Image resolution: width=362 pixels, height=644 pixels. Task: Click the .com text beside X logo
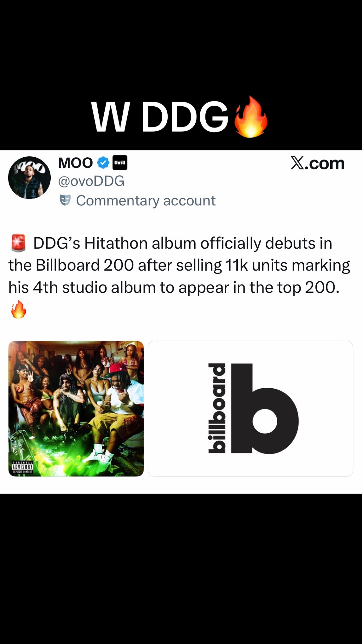click(x=325, y=164)
